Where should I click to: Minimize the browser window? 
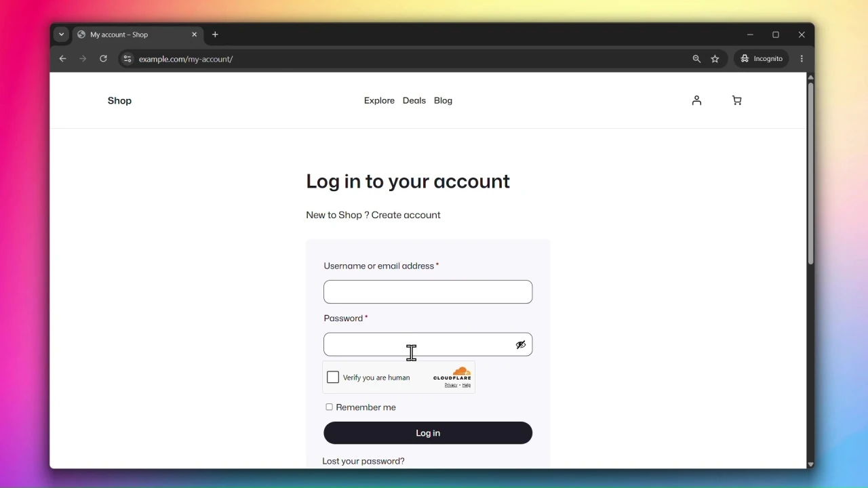pos(750,35)
